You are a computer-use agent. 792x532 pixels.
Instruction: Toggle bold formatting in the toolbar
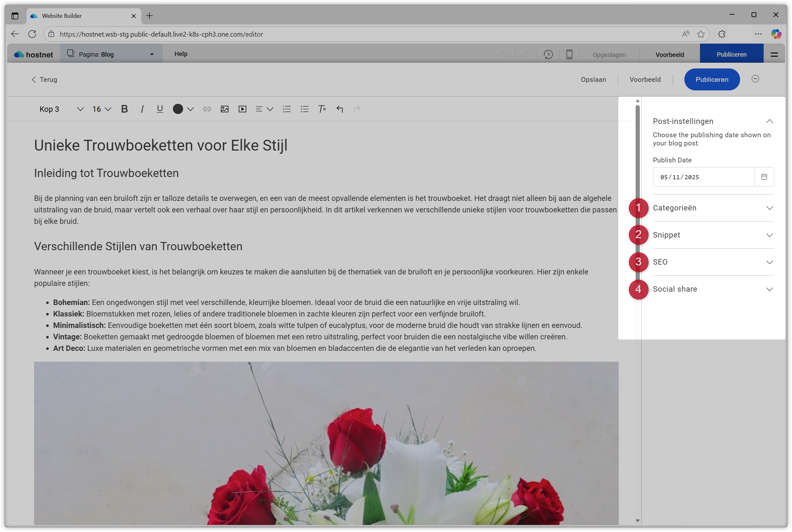125,109
